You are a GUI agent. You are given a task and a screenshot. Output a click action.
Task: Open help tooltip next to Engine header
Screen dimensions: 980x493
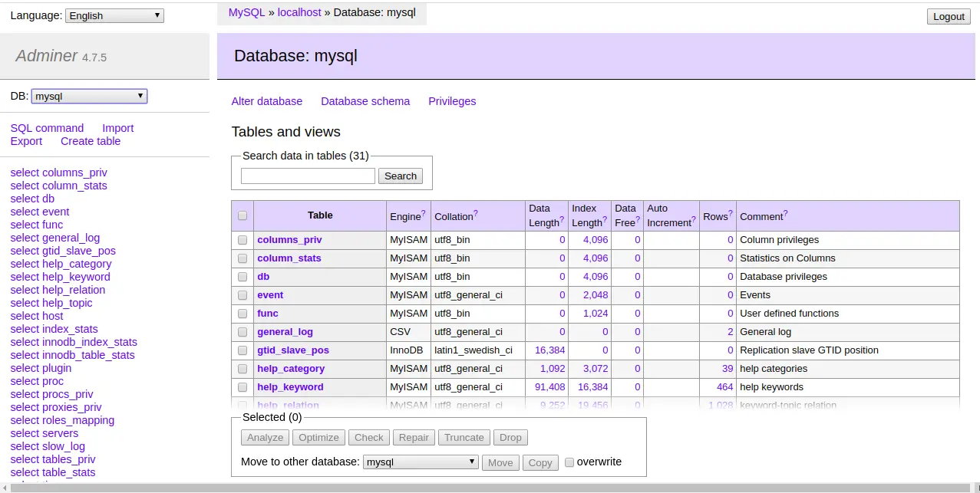point(423,214)
